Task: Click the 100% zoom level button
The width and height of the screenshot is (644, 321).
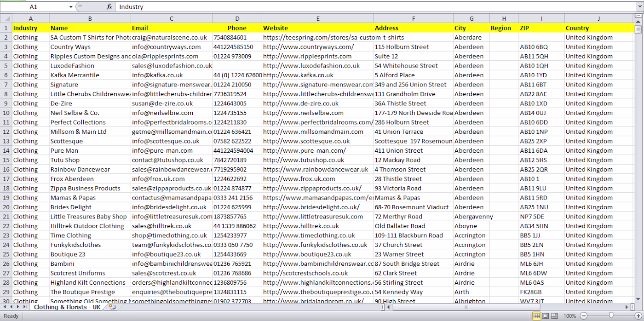Action: coord(570,316)
